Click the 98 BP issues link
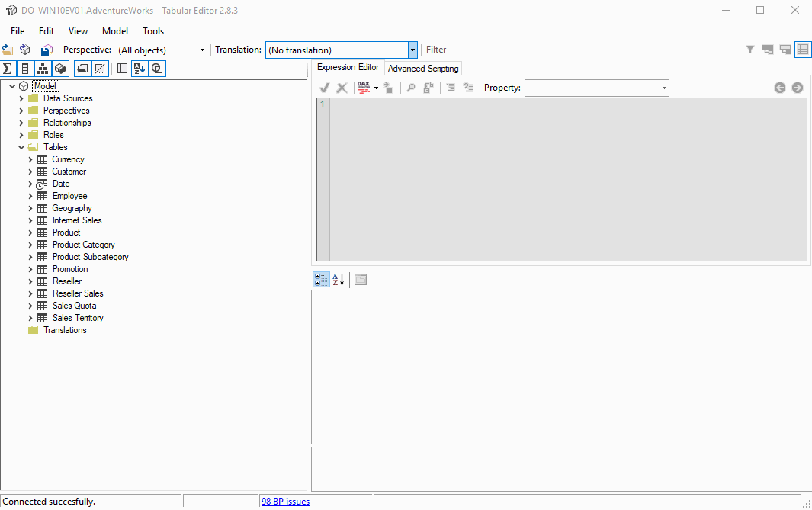Image resolution: width=812 pixels, height=510 pixels. tap(285, 501)
